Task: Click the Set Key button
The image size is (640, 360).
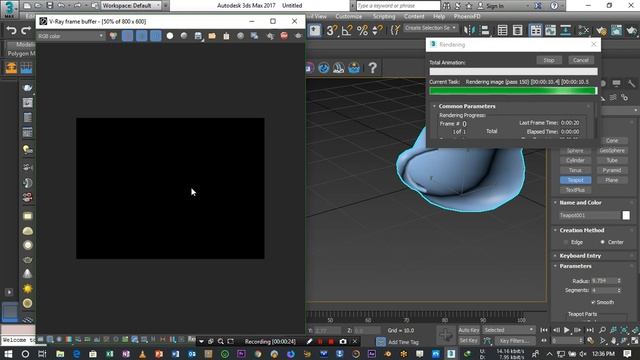Action: [469, 340]
